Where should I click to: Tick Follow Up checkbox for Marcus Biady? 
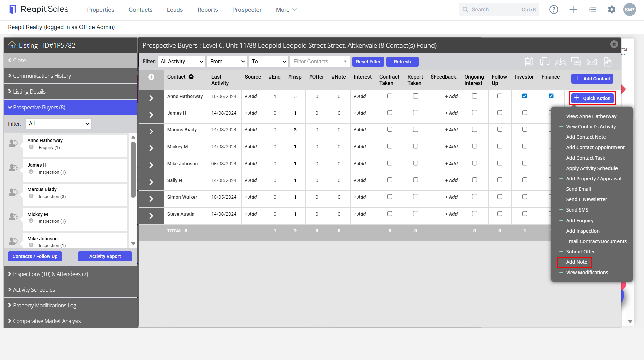pos(500,129)
